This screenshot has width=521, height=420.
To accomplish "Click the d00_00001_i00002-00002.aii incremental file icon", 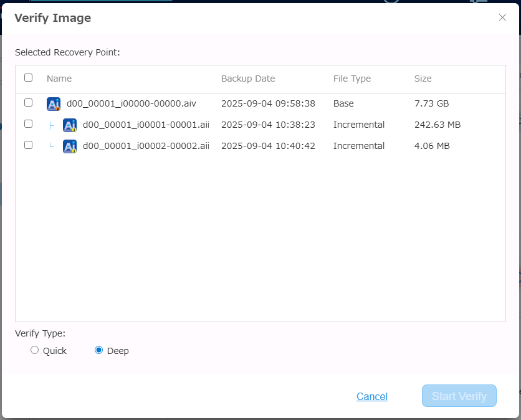I will click(x=70, y=146).
